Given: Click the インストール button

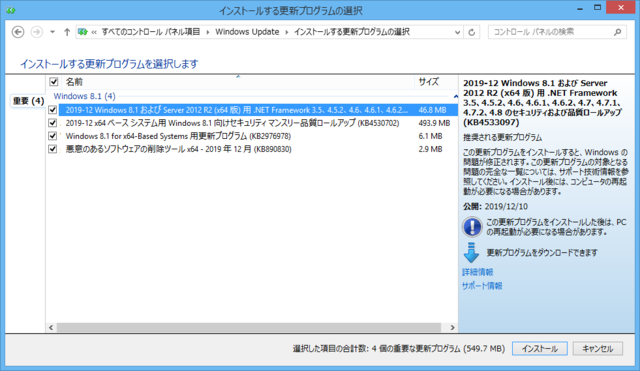Looking at the screenshot, I should coord(540,349).
